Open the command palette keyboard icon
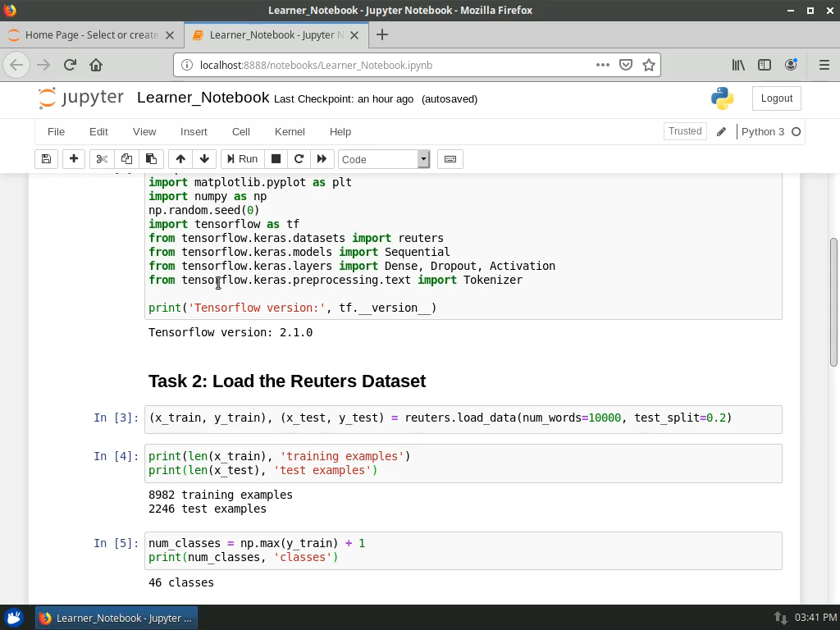 tap(450, 159)
